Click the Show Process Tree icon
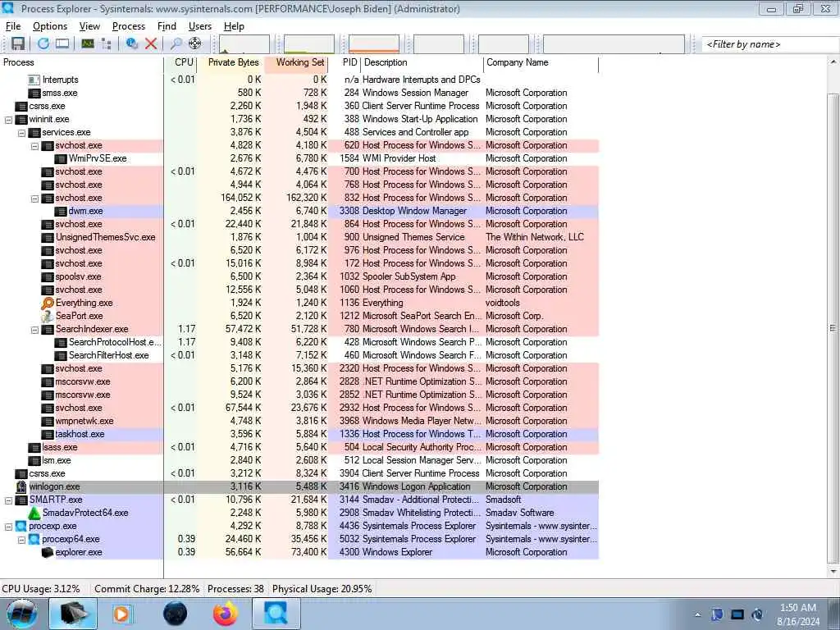 pyautogui.click(x=106, y=44)
